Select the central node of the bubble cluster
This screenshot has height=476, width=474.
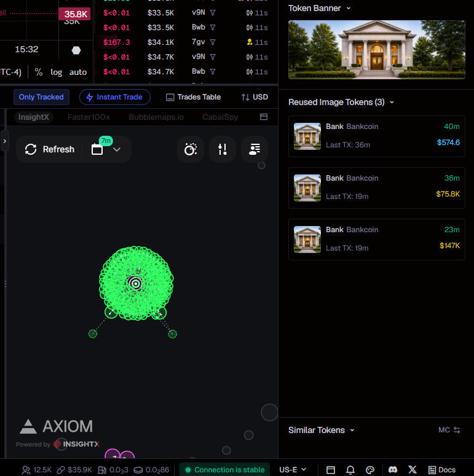(135, 284)
